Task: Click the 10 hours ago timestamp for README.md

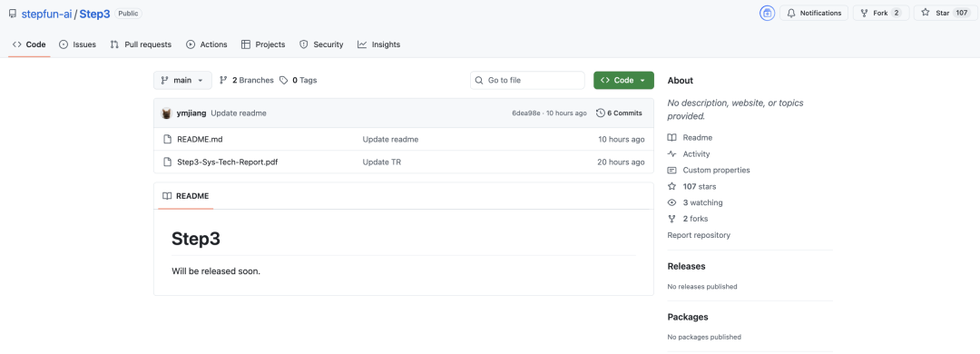Action: pyautogui.click(x=622, y=140)
